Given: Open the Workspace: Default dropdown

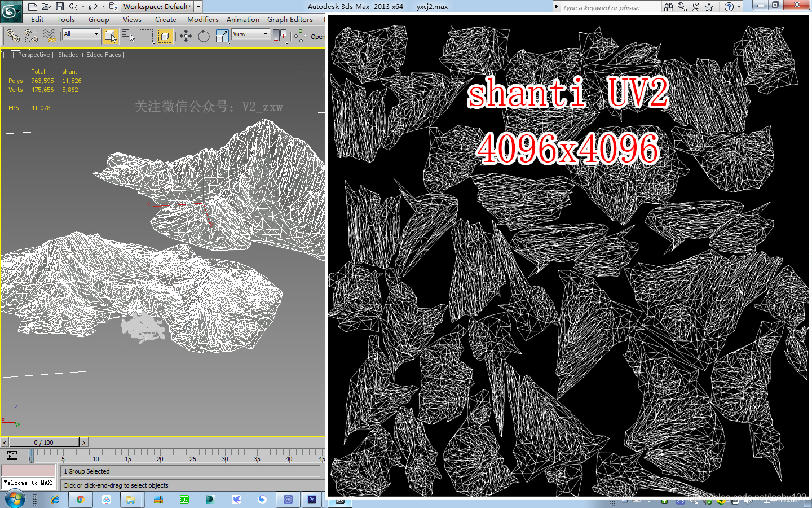Looking at the screenshot, I should coord(157,7).
